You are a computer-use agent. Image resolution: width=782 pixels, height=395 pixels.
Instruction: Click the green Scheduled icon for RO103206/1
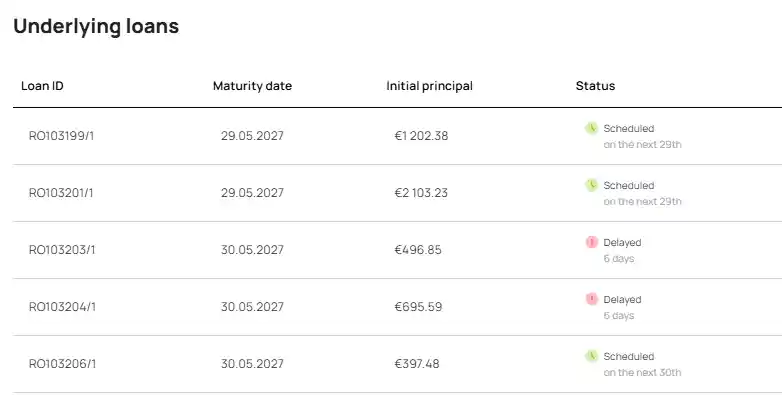click(591, 356)
